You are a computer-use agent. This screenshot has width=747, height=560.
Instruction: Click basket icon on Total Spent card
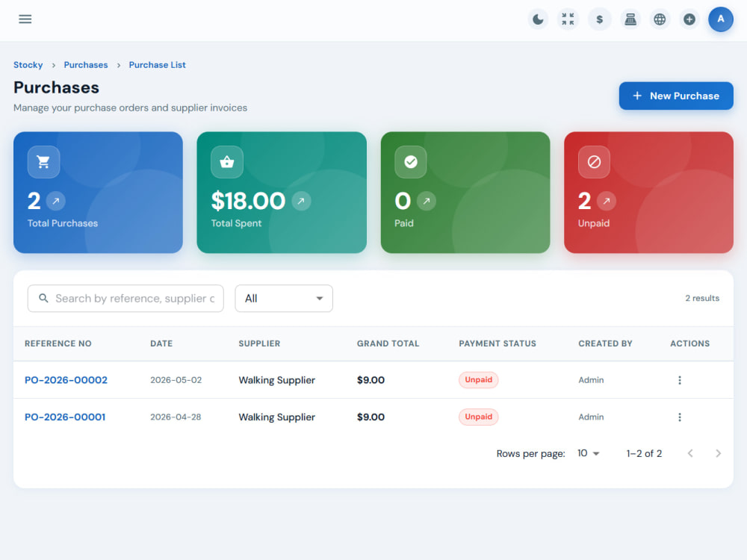click(227, 162)
